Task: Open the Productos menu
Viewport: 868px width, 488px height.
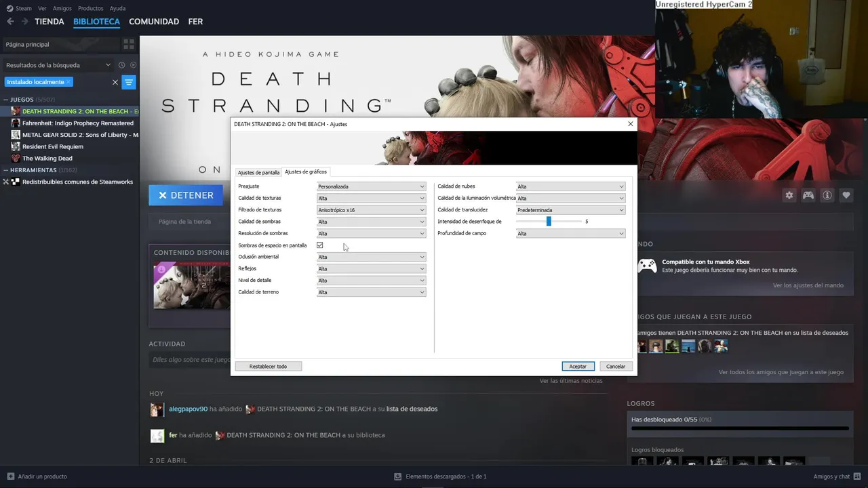Action: (91, 8)
